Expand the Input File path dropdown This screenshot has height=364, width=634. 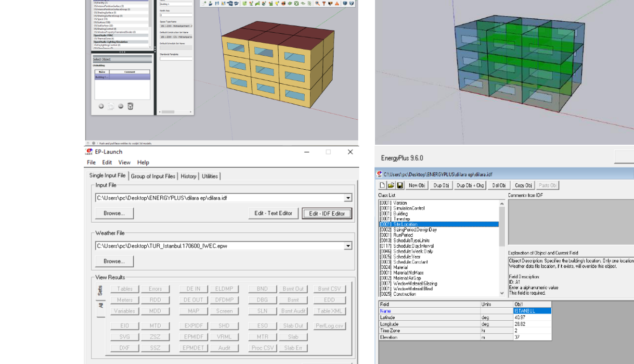point(348,198)
